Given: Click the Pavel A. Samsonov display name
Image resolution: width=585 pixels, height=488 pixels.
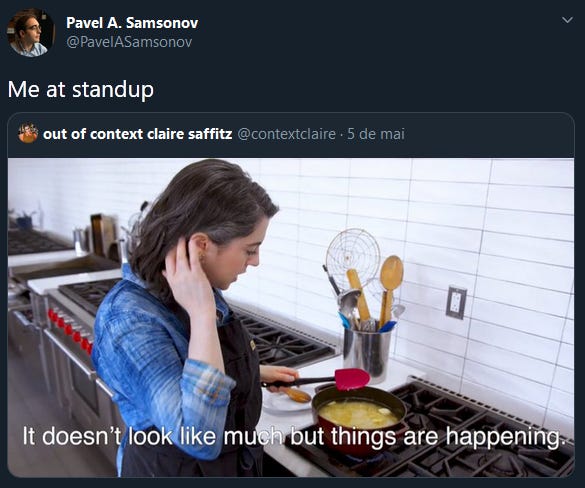Looking at the screenshot, I should pos(132,23).
